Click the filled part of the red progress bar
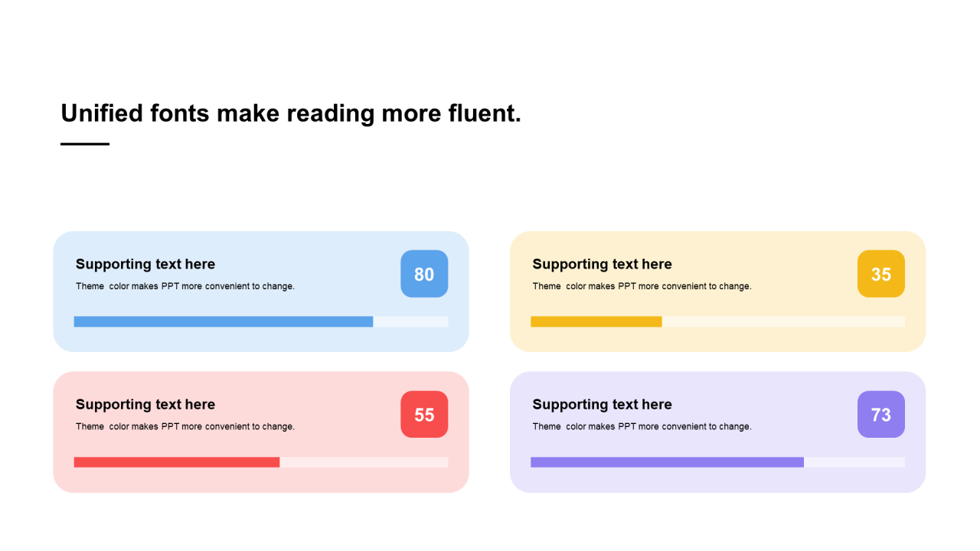Screen dimensions: 980x551 click(176, 462)
